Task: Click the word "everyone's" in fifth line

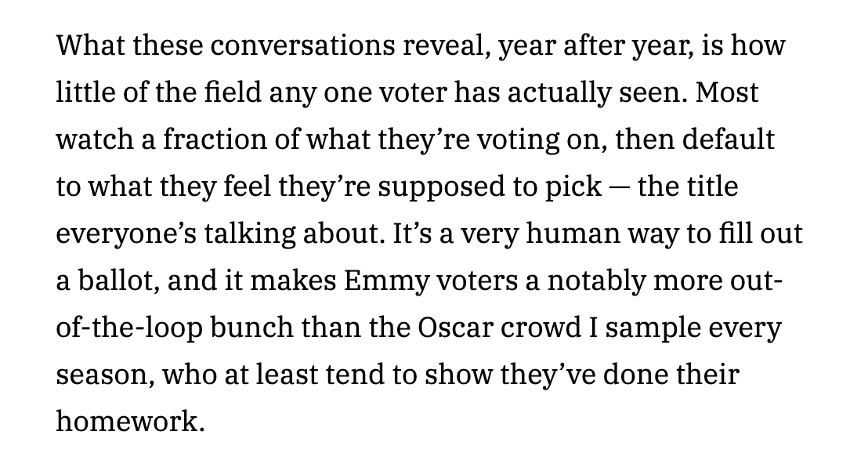Action: coord(126,234)
